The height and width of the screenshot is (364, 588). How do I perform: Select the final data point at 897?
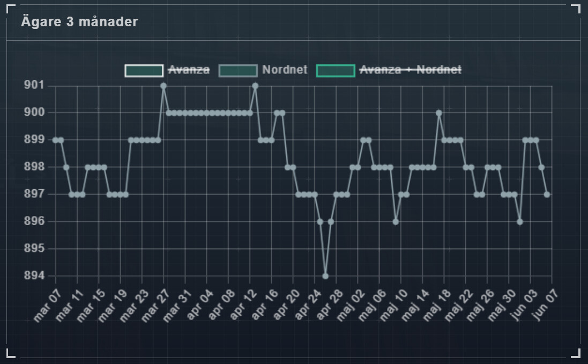click(547, 195)
